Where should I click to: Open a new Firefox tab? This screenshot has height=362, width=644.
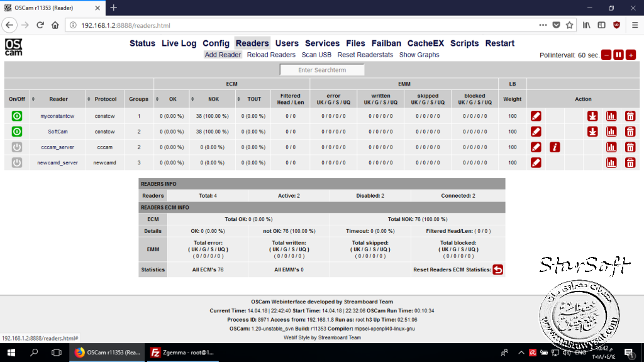click(x=114, y=8)
